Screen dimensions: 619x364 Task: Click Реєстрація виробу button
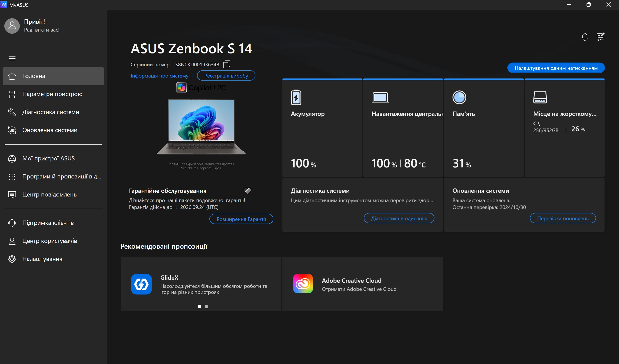tap(226, 76)
